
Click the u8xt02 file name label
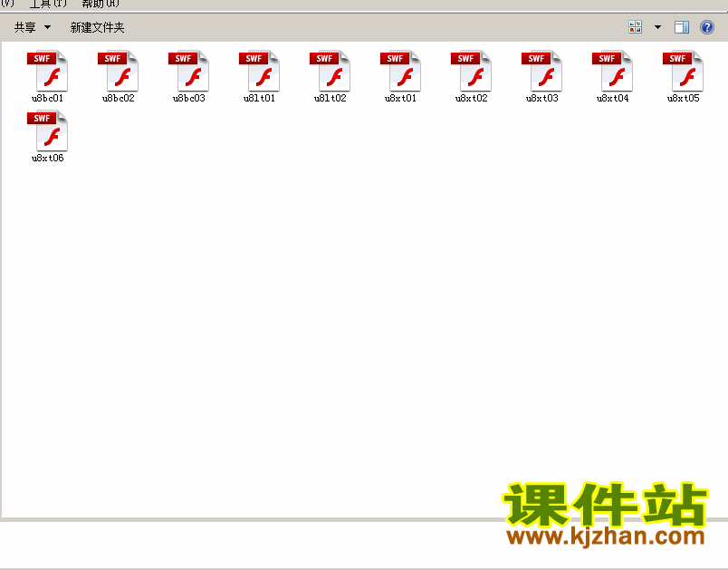tap(471, 98)
